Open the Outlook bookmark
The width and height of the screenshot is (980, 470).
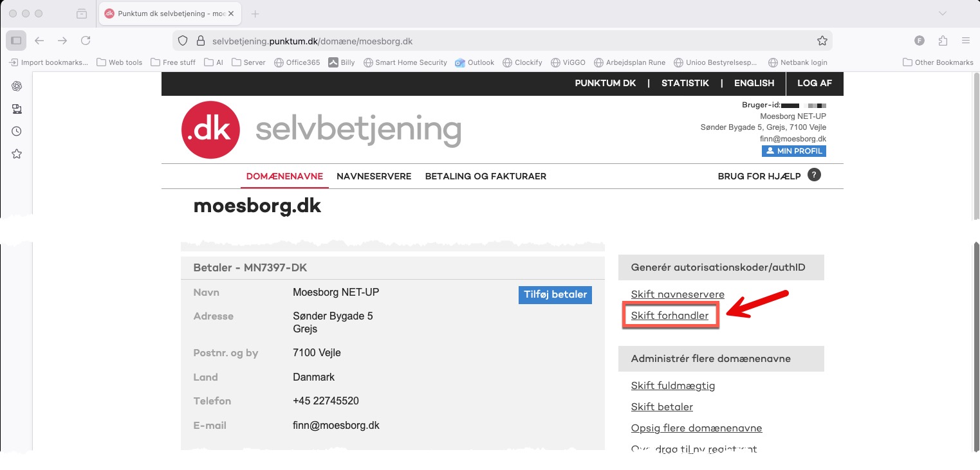(x=474, y=62)
